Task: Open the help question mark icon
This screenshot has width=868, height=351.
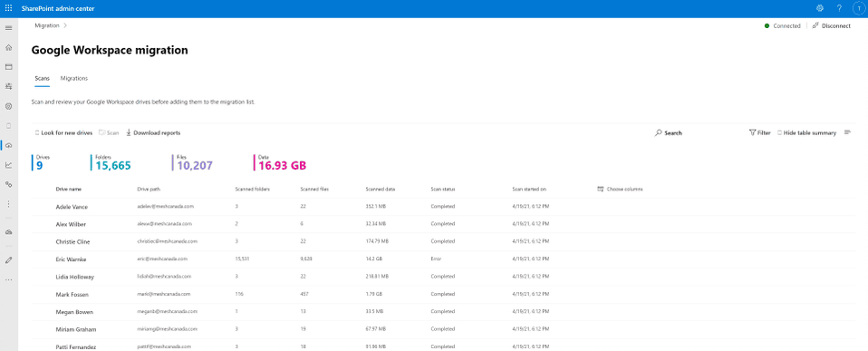Action: click(x=839, y=8)
